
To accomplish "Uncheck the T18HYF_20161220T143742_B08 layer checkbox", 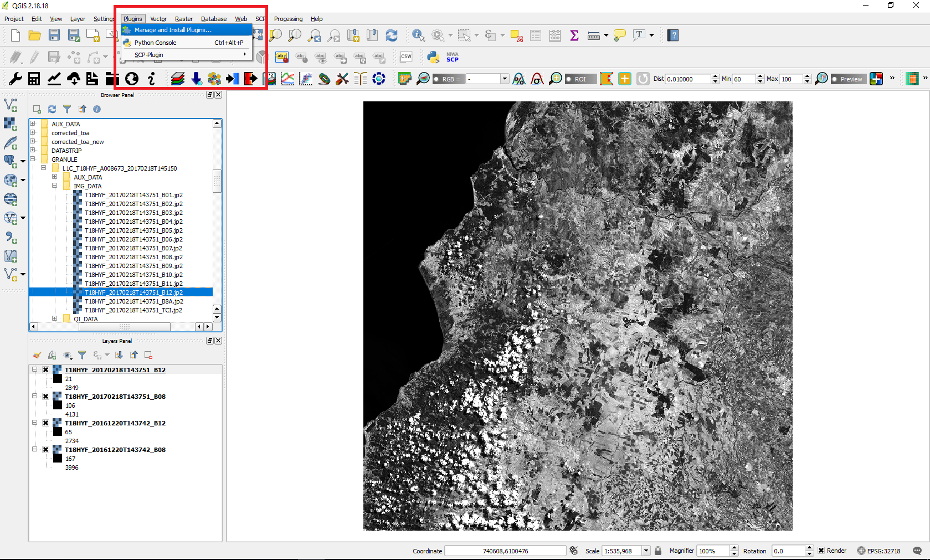I will [x=46, y=450].
